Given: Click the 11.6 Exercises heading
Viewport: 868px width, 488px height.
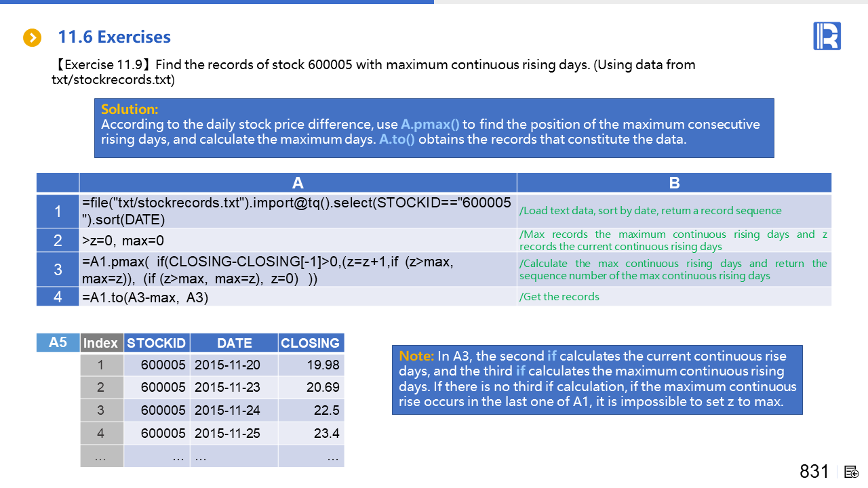Looking at the screenshot, I should coord(114,37).
